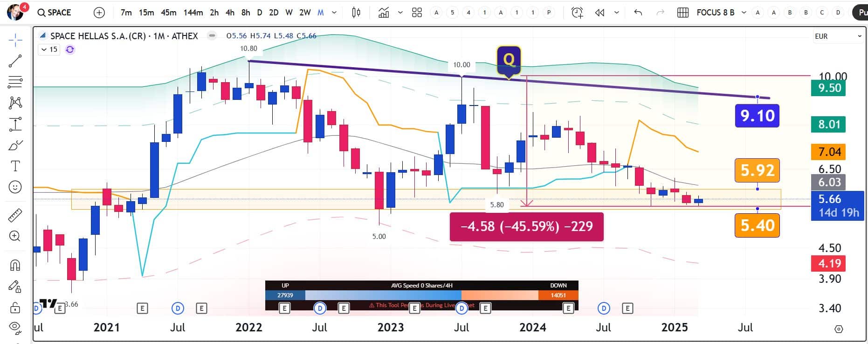The width and height of the screenshot is (868, 344).
Task: Select the W weekly timeframe
Action: click(289, 13)
